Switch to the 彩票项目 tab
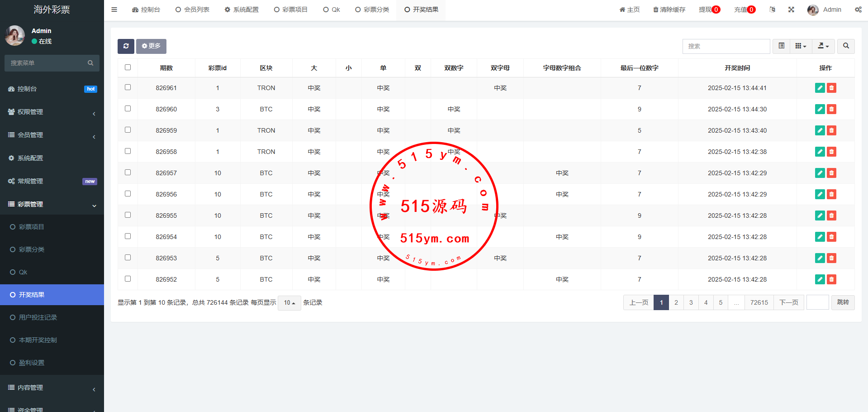 pos(290,10)
